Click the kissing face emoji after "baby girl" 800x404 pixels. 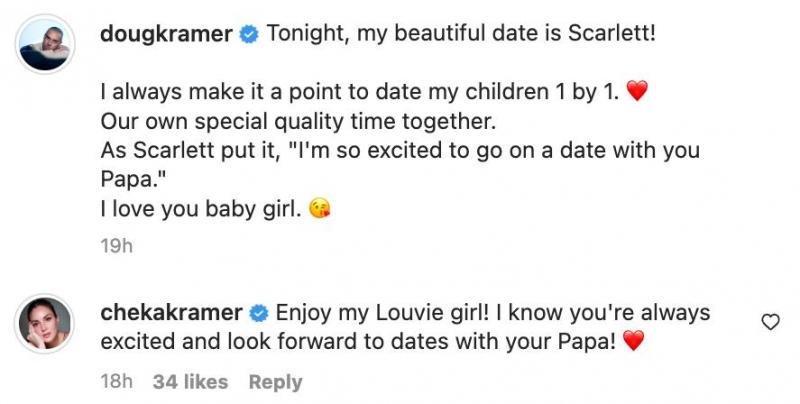321,210
